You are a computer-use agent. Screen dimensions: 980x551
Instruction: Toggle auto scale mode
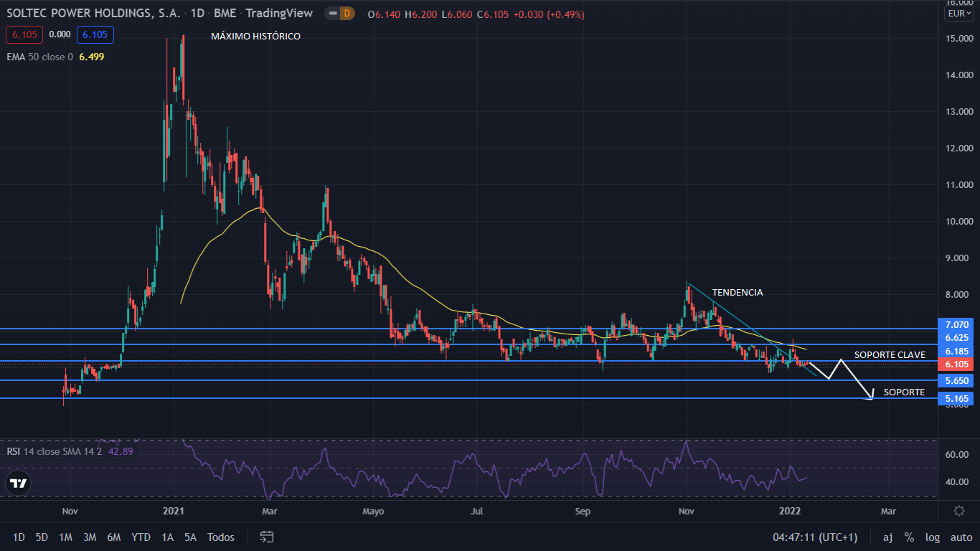point(961,537)
